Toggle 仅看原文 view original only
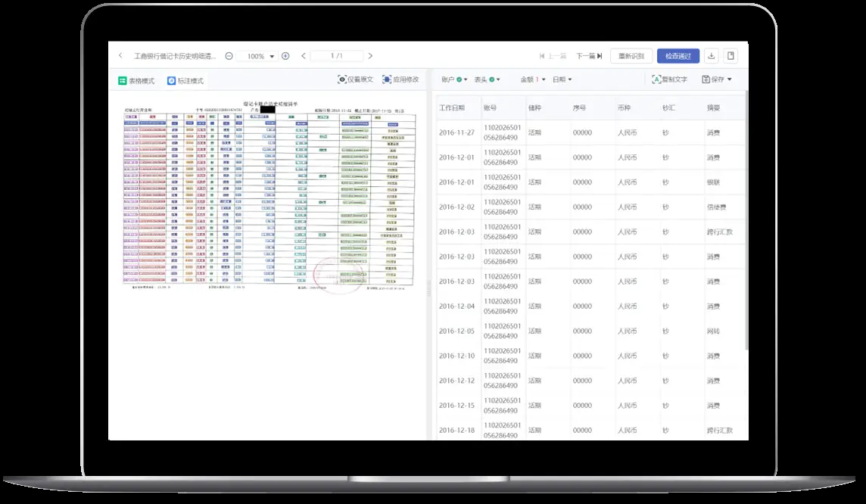Viewport: 866px width, 504px height. 356,79
